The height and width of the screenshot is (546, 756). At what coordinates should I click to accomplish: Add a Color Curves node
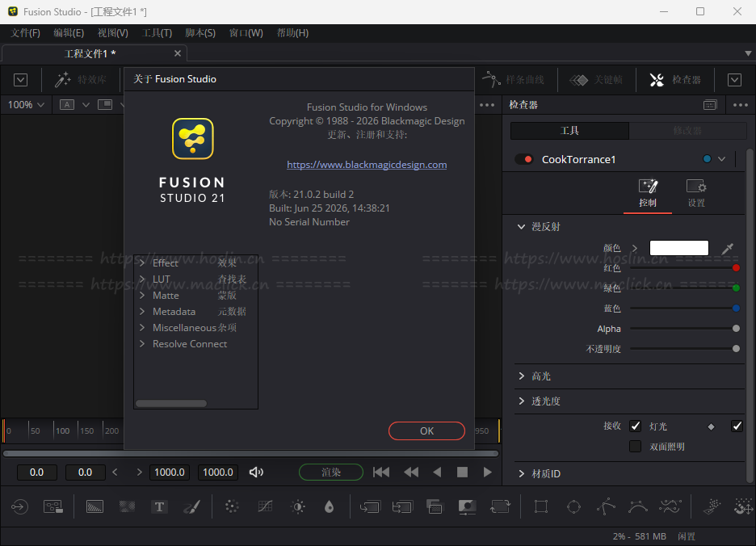[265, 506]
